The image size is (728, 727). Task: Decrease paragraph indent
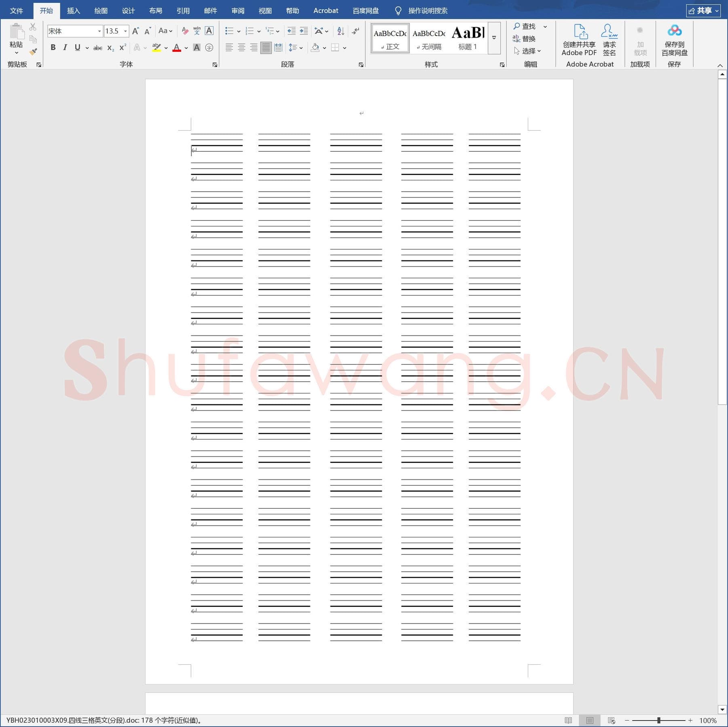[291, 31]
